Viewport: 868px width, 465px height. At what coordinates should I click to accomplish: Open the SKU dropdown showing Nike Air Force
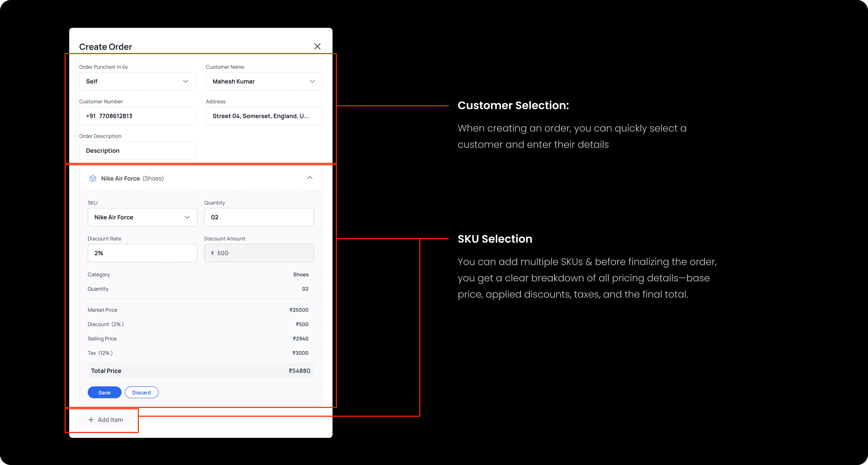click(142, 217)
